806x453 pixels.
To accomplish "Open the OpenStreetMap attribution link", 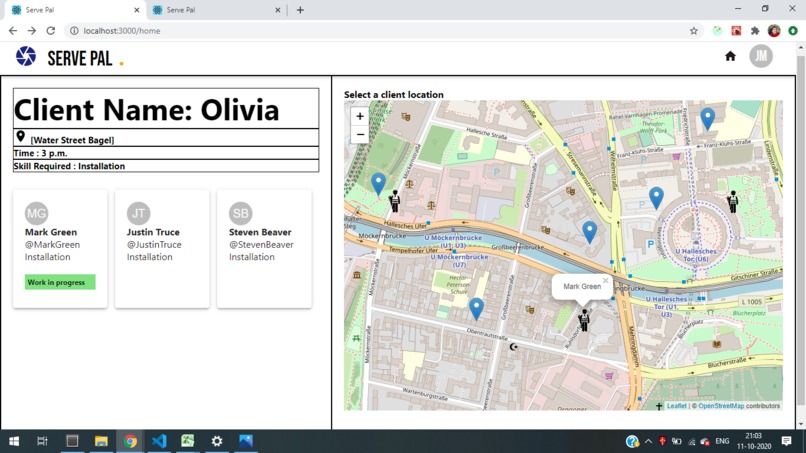I will coord(721,406).
